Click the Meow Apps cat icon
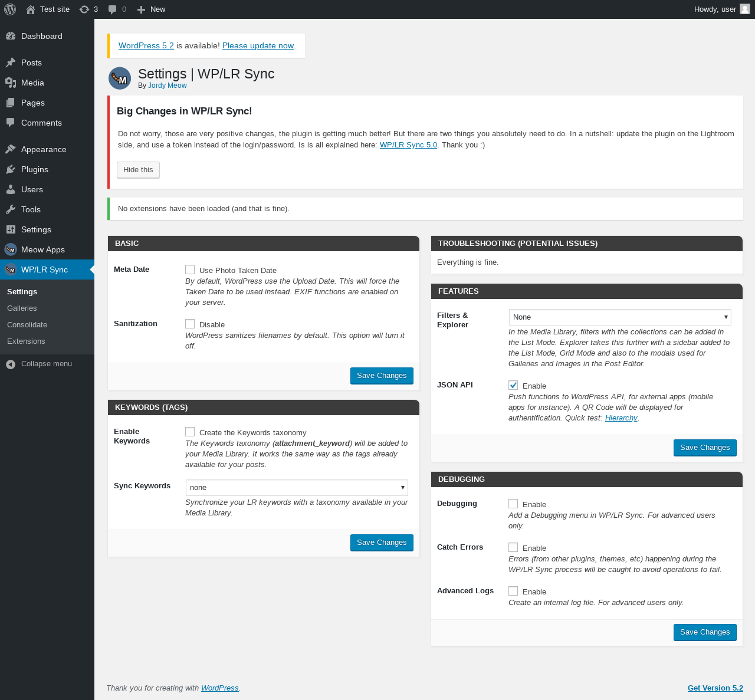 pos(11,249)
